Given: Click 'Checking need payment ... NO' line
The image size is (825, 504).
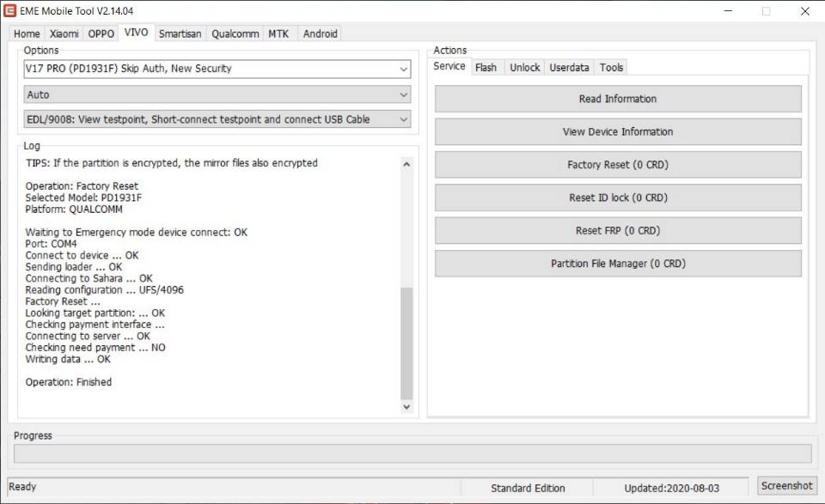Looking at the screenshot, I should [x=95, y=348].
